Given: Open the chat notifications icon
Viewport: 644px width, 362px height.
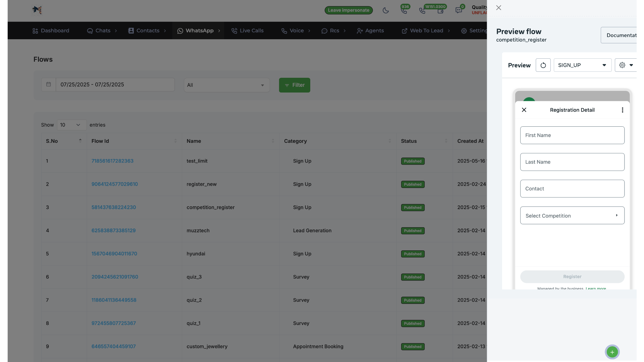Looking at the screenshot, I should click(x=459, y=10).
